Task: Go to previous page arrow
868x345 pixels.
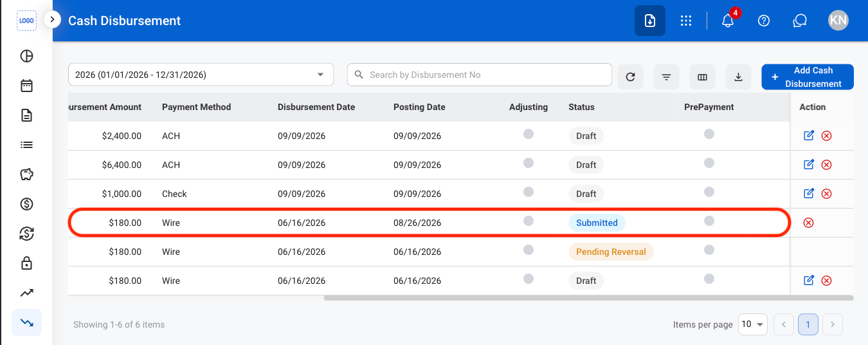Action: tap(783, 324)
